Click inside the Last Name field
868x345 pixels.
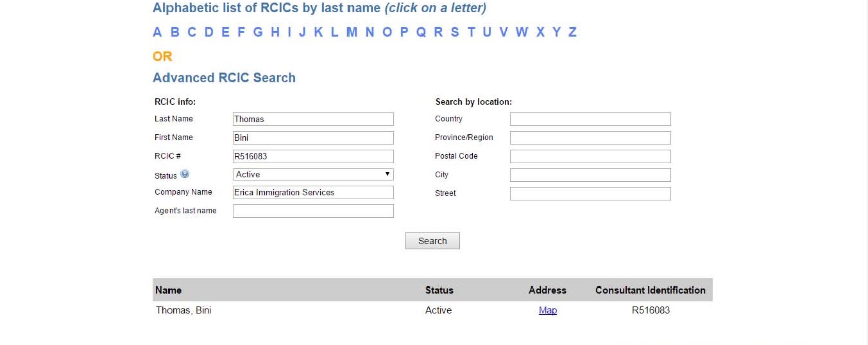313,119
